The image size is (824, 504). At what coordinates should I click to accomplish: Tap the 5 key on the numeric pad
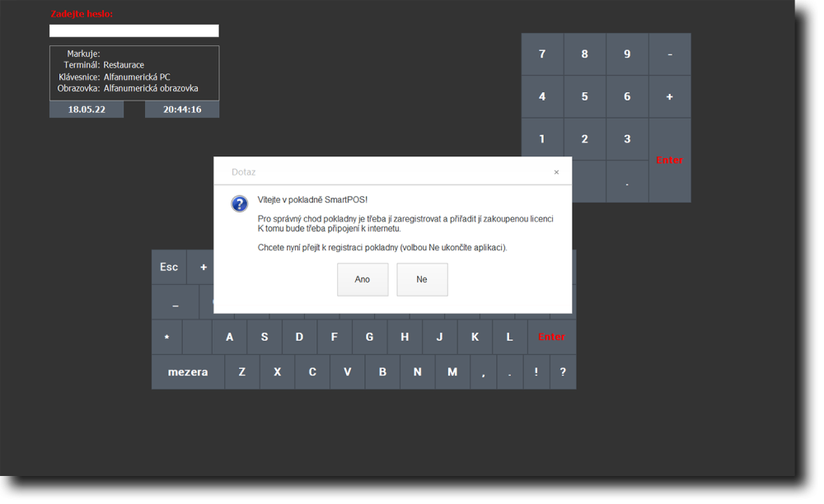pos(585,96)
